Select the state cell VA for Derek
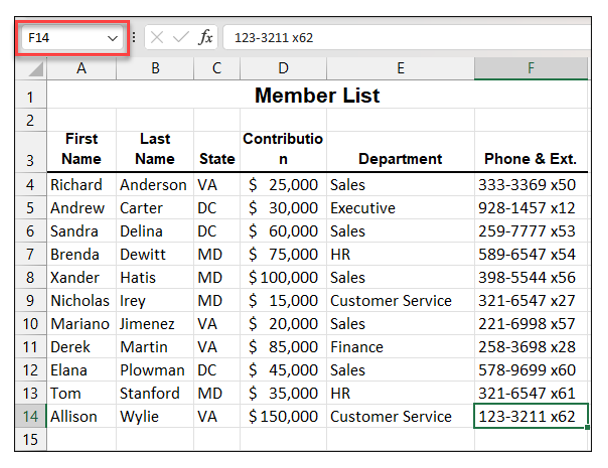The height and width of the screenshot is (468, 608). pos(217,347)
